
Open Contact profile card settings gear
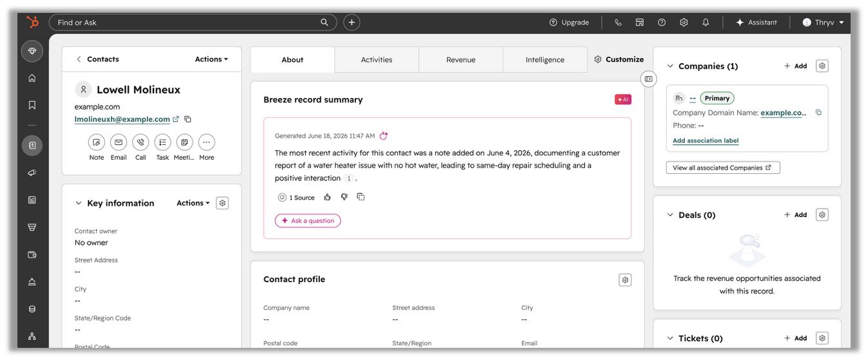pos(625,280)
